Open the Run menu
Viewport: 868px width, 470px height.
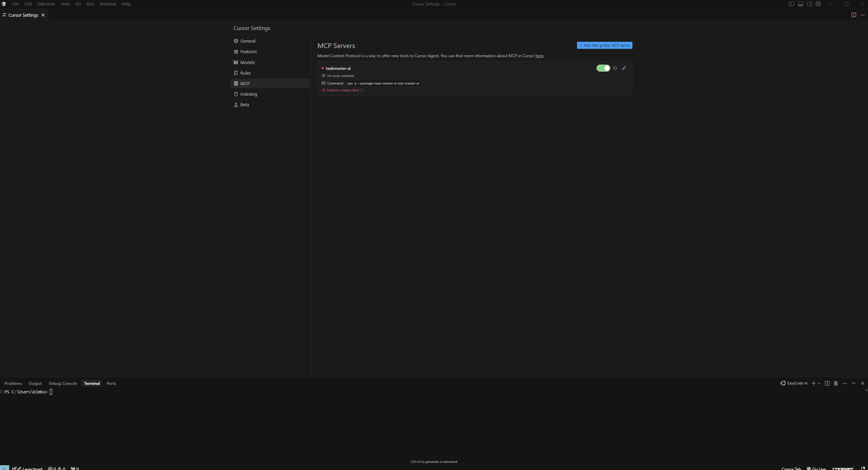point(90,4)
